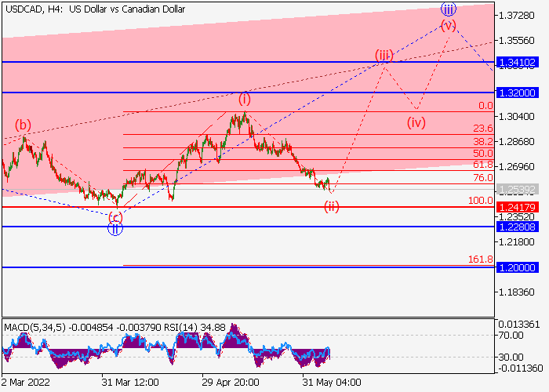
Task: Click the 30.00 RSI scale value
Action: click(x=511, y=358)
